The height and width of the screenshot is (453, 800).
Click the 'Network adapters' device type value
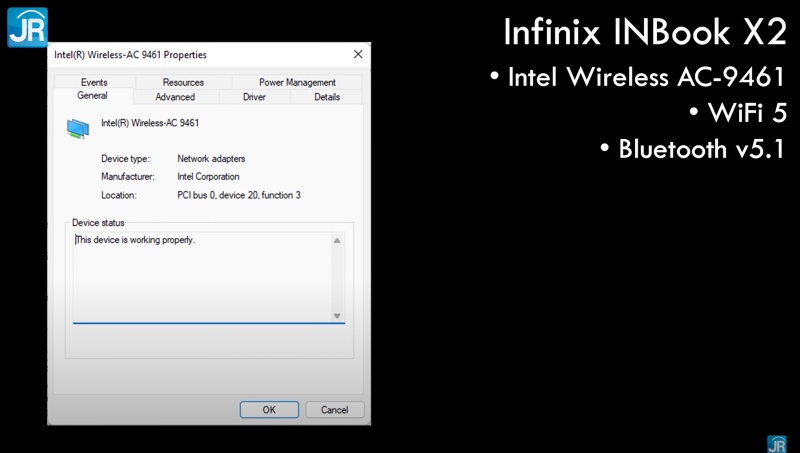(211, 159)
